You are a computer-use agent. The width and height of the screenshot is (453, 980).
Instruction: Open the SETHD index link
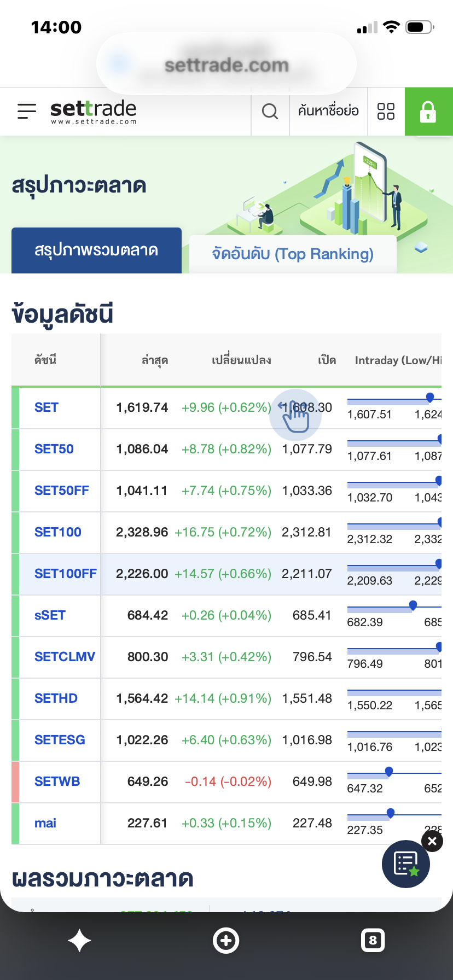point(56,698)
